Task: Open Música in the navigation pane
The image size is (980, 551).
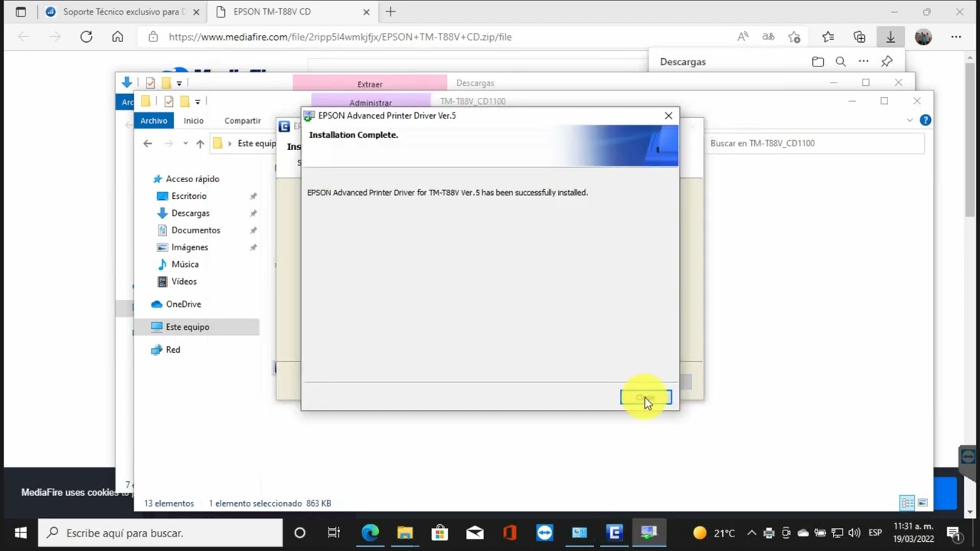Action: 185,264
